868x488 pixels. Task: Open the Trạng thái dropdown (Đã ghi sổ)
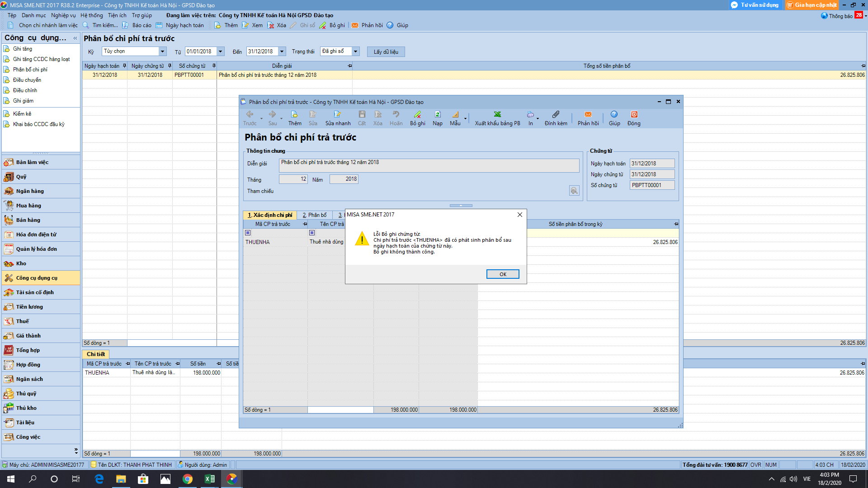click(x=355, y=52)
